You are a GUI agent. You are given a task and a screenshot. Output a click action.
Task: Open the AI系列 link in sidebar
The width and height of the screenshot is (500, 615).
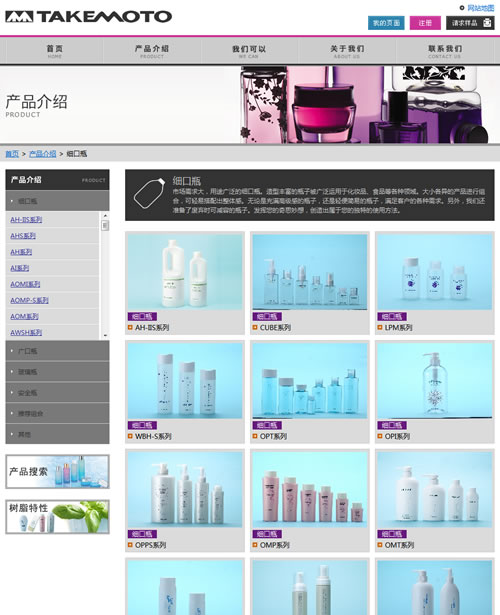[x=20, y=268]
